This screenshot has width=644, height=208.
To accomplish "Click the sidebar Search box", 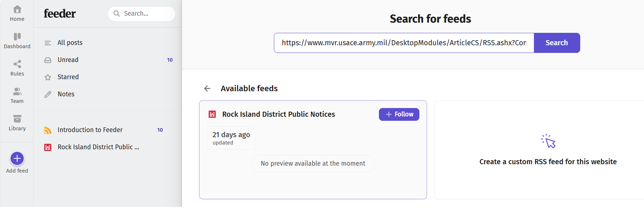I will pos(141,14).
